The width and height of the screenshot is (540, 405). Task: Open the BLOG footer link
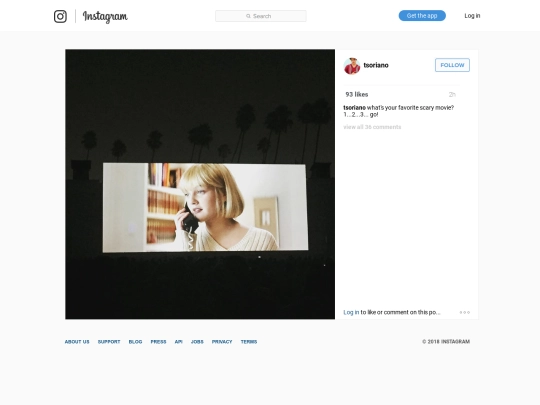point(135,342)
